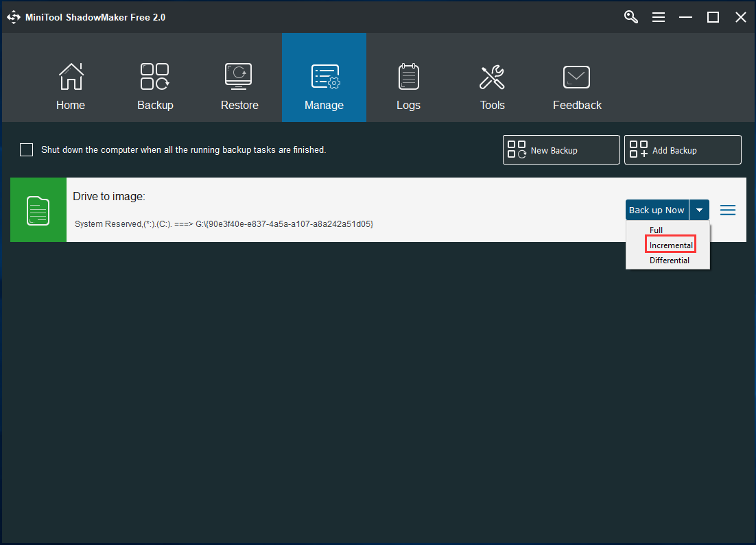The image size is (756, 545).
Task: Open the Feedback envelope icon
Action: (577, 77)
